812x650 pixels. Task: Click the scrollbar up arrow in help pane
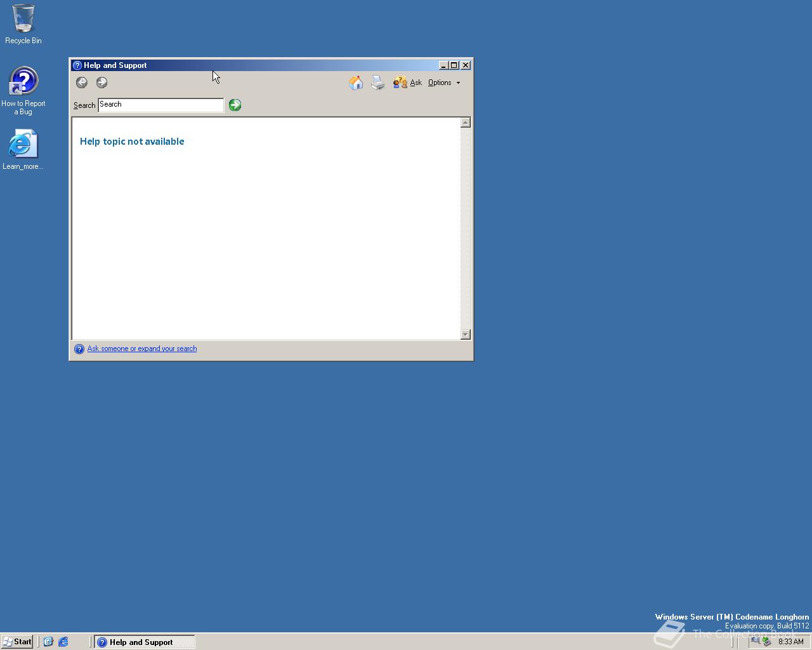466,123
